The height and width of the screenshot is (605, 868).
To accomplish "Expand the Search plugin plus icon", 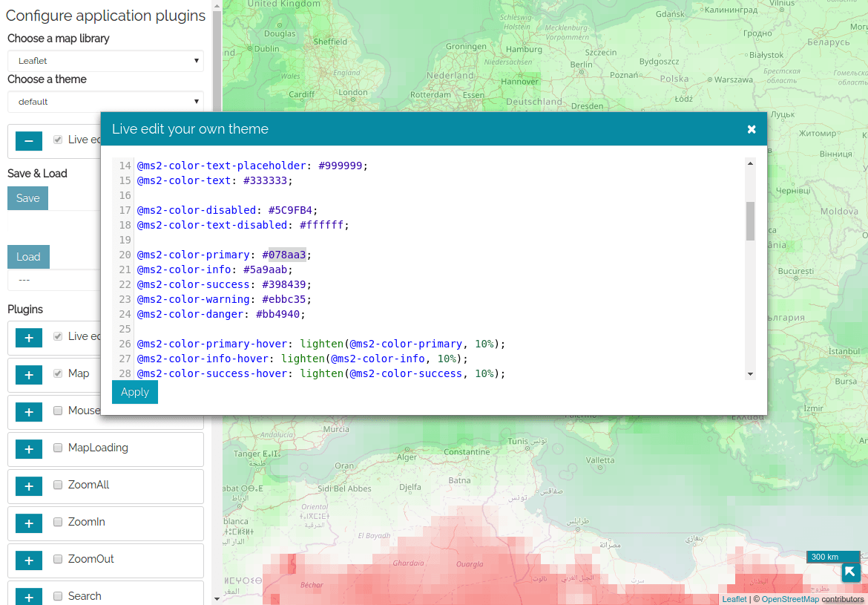I will tap(29, 596).
